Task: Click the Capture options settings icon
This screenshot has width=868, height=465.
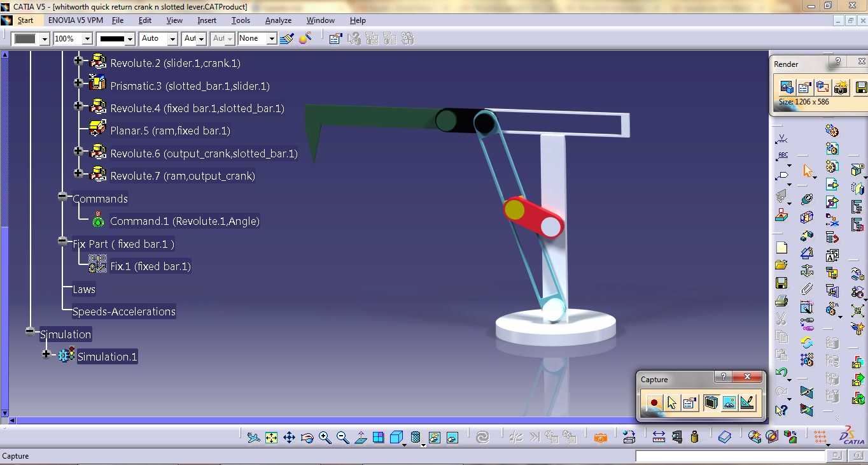Action: pos(690,403)
